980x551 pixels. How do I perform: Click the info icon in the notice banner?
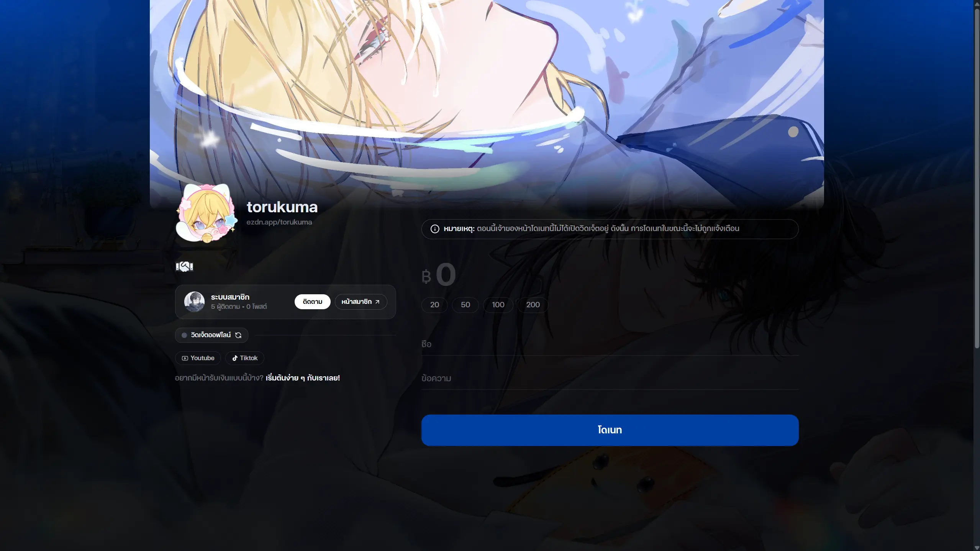coord(435,229)
